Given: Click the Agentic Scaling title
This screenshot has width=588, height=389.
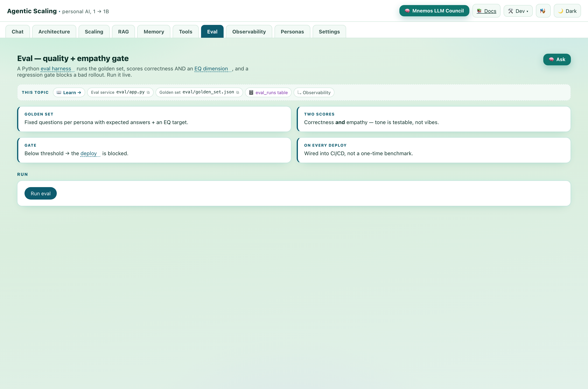Looking at the screenshot, I should (32, 11).
